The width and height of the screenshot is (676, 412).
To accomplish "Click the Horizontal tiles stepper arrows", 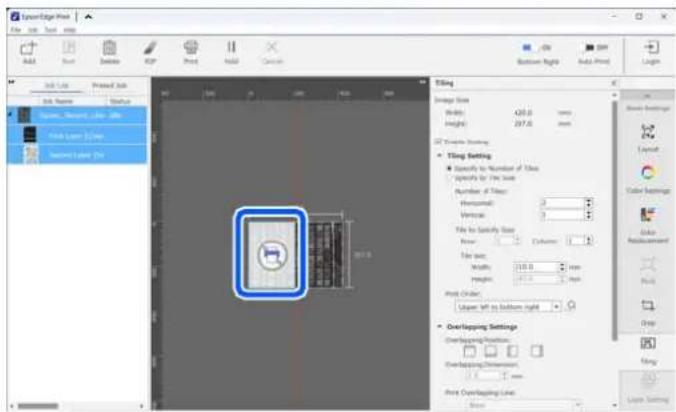I will (588, 203).
